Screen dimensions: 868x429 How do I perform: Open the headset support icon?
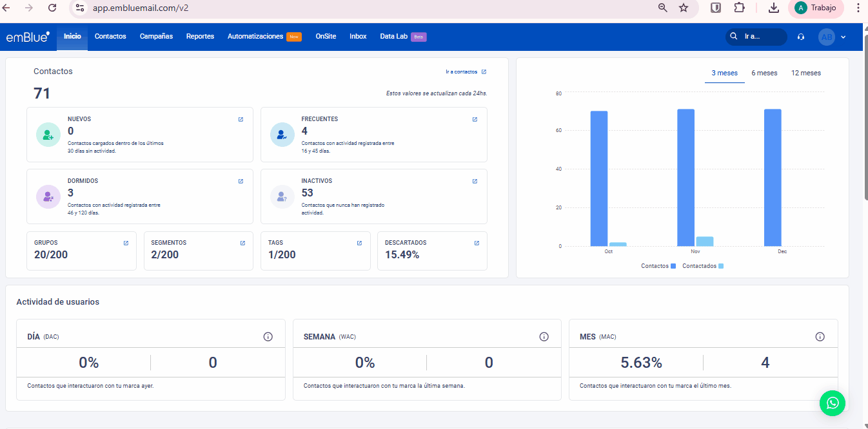tap(801, 37)
